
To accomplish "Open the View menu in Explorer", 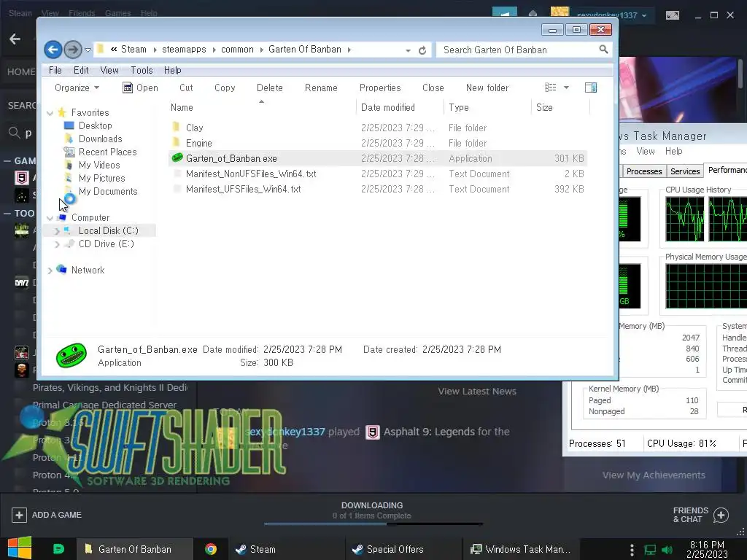I will (x=109, y=70).
